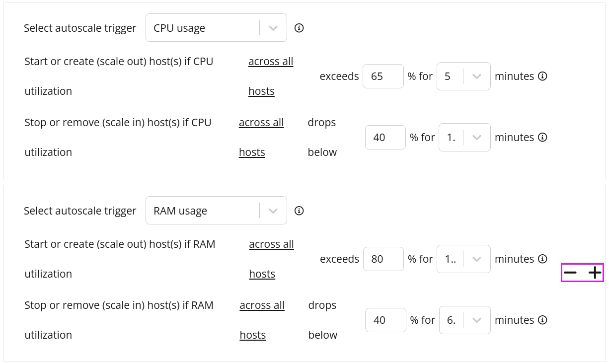Show info for RAM scale out minutes
Screen dimensions: 609x364
coord(543,259)
